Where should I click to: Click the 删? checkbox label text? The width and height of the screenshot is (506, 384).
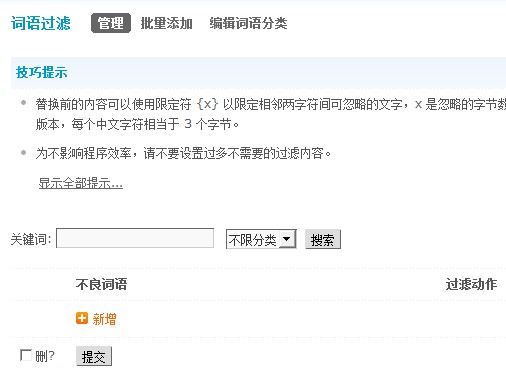click(45, 356)
